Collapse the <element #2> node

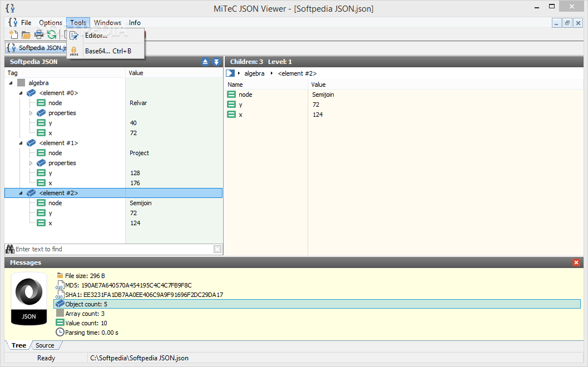pyautogui.click(x=21, y=193)
